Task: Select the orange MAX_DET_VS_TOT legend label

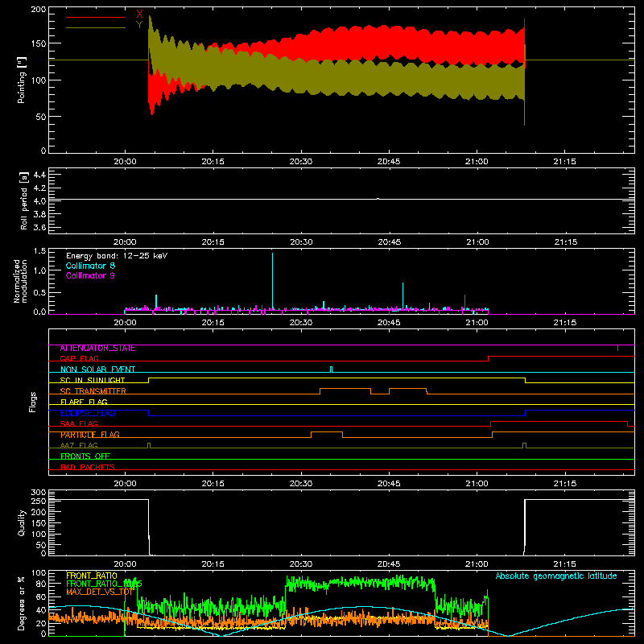Action: 99,592
